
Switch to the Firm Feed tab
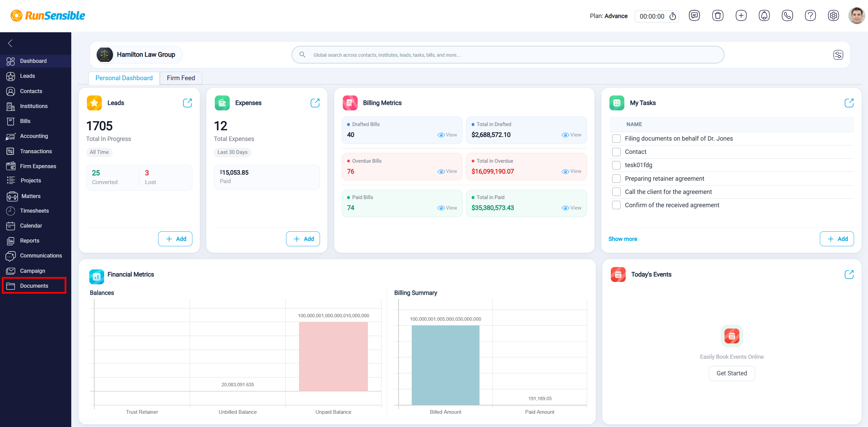(x=181, y=78)
